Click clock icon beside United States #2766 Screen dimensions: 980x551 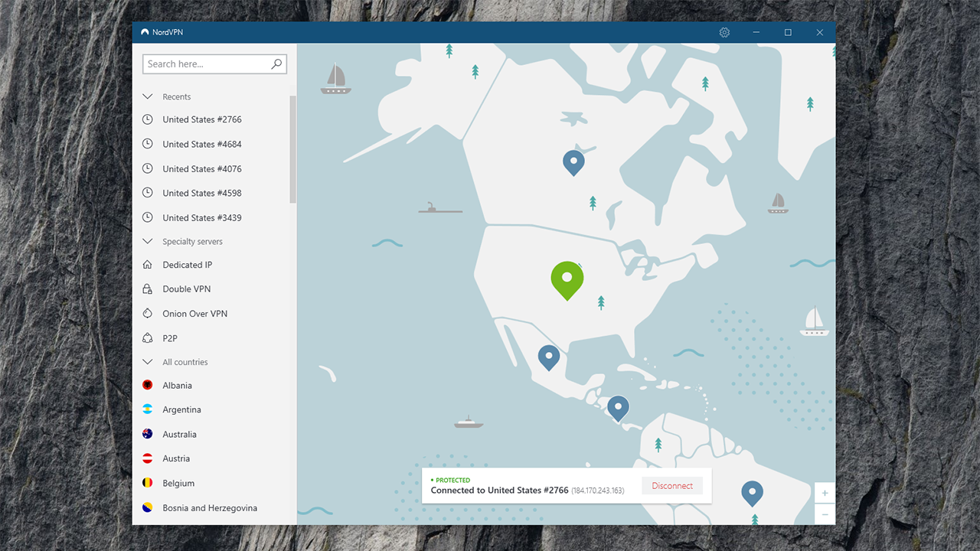tap(148, 119)
